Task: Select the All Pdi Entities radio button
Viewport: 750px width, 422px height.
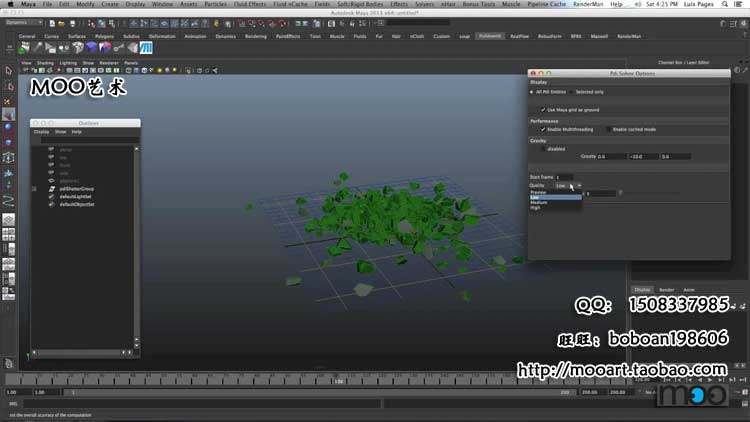Action: click(531, 91)
